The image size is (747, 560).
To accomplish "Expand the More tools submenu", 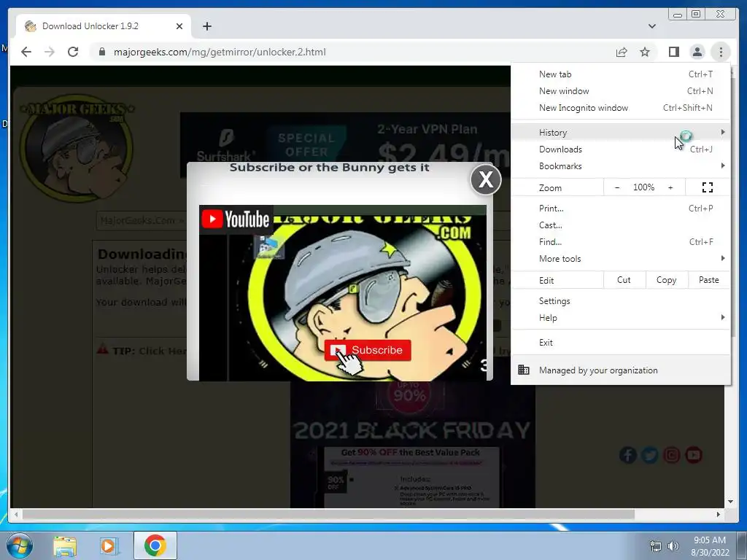I will 621,259.
